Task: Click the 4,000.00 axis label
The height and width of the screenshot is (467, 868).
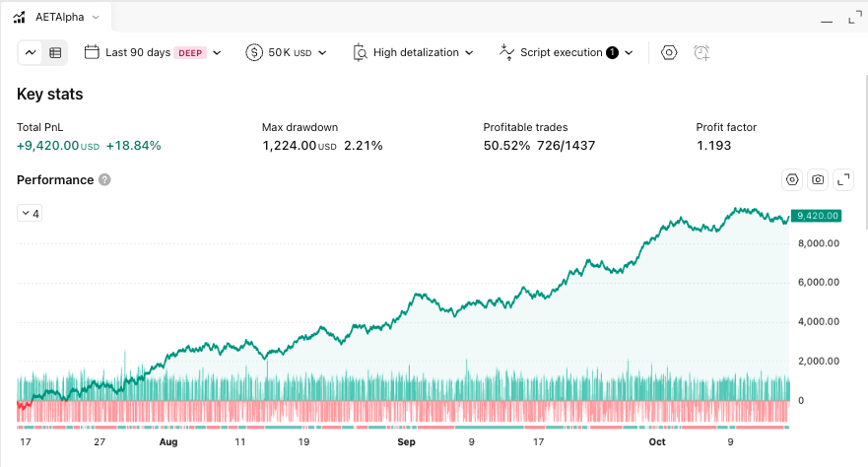Action: tap(818, 321)
